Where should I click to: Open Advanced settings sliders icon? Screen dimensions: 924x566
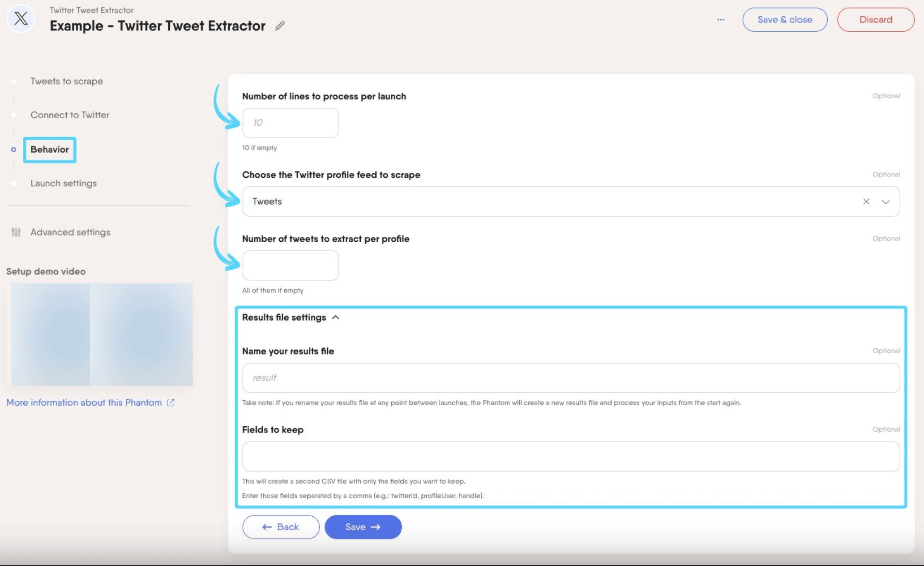point(16,232)
